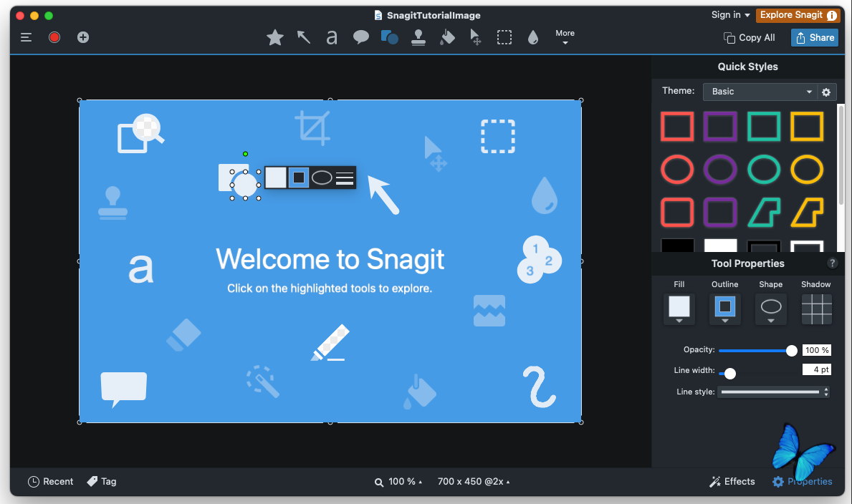Select the Selection marquee tool
Viewport: 852px width, 504px height.
[x=504, y=37]
